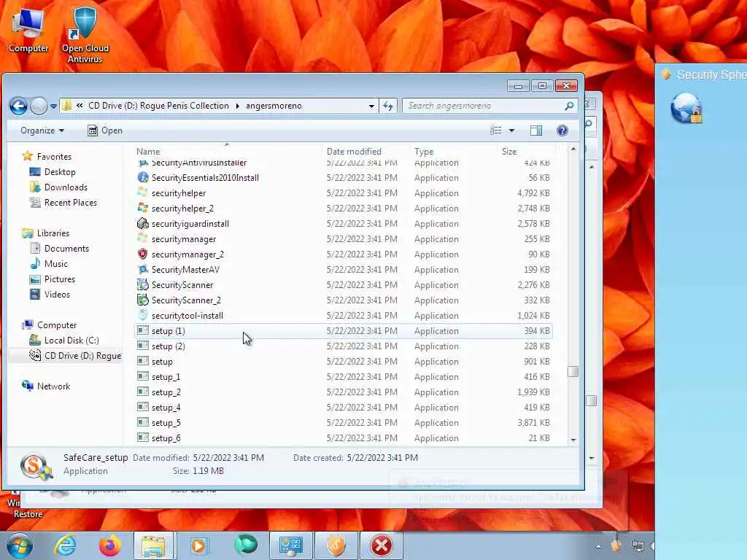
Task: Select Libraries in navigation pane
Action: point(46,233)
